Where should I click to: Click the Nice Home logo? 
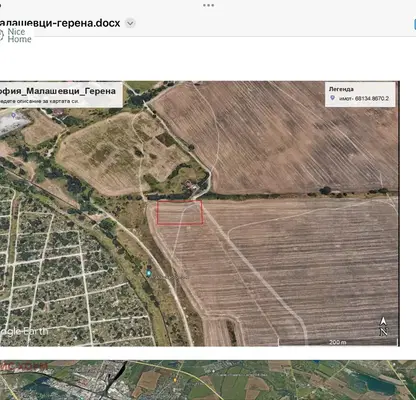(16, 35)
